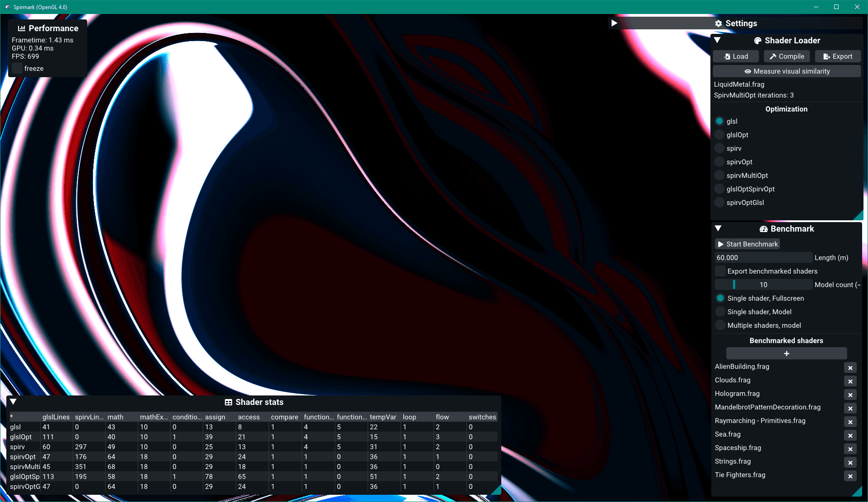The width and height of the screenshot is (868, 502).
Task: Click the benchmark Length input field
Action: click(763, 258)
